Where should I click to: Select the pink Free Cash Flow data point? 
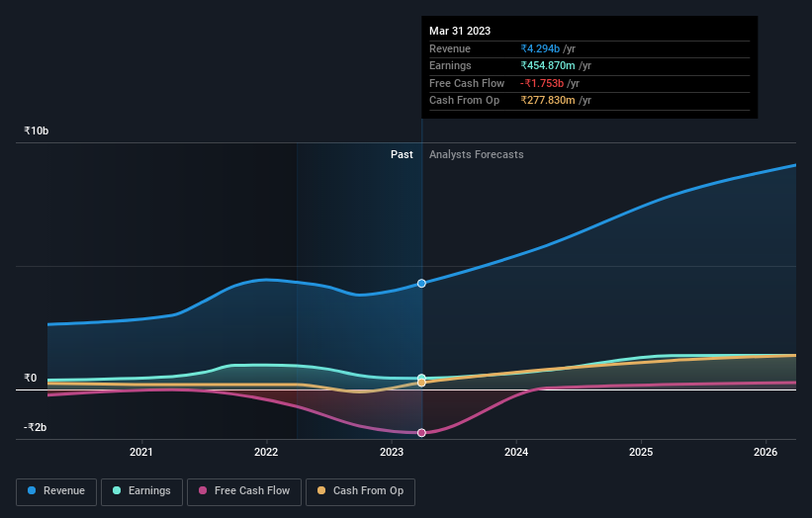(x=421, y=433)
